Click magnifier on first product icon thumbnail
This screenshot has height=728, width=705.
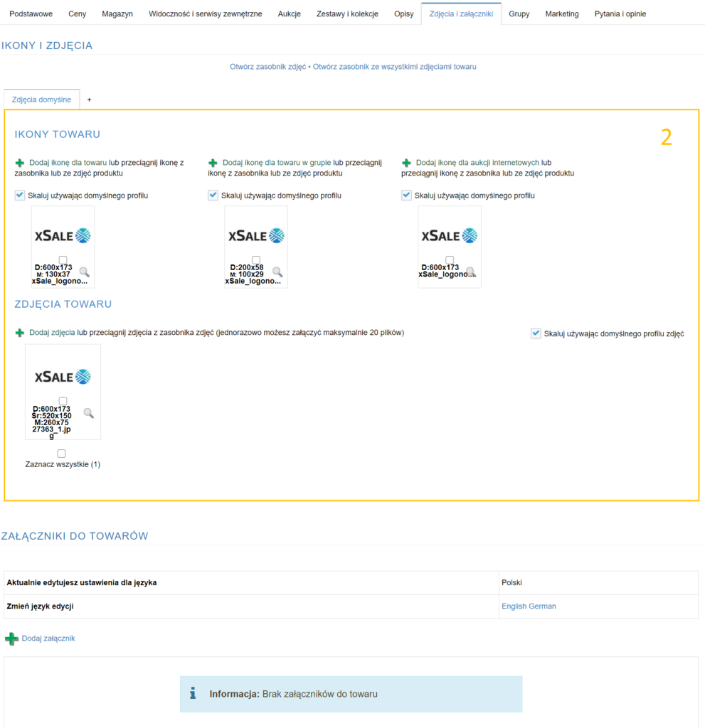(x=84, y=272)
